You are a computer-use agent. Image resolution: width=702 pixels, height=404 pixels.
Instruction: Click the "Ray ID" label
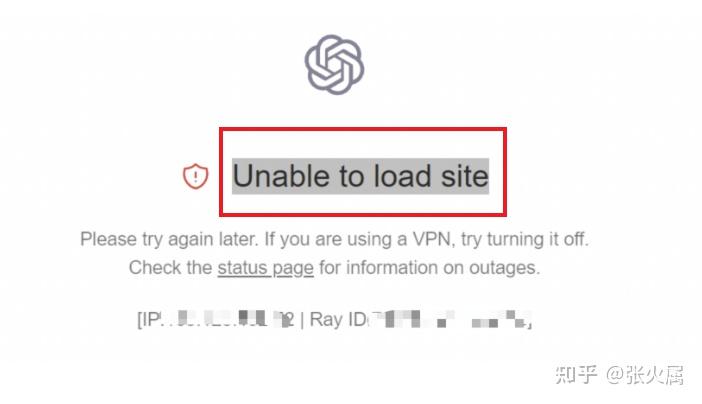[x=338, y=319]
